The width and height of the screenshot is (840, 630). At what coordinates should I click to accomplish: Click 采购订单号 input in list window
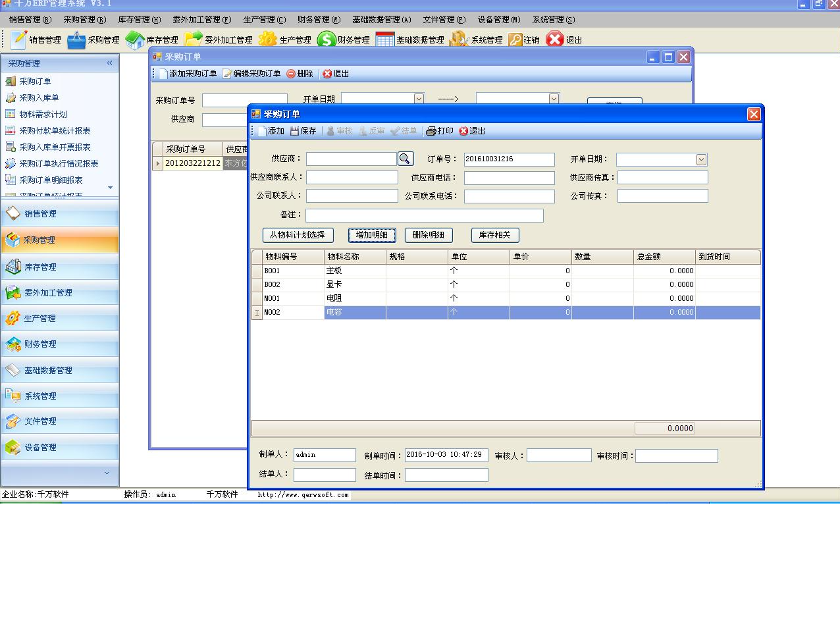click(244, 100)
